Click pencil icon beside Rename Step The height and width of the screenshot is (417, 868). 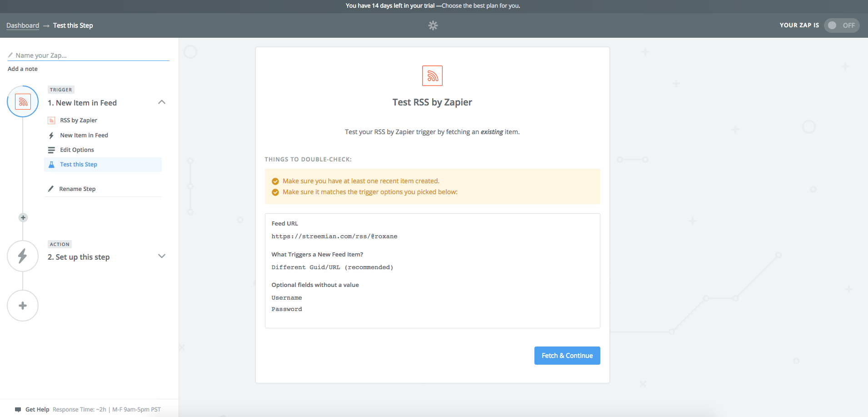[51, 189]
